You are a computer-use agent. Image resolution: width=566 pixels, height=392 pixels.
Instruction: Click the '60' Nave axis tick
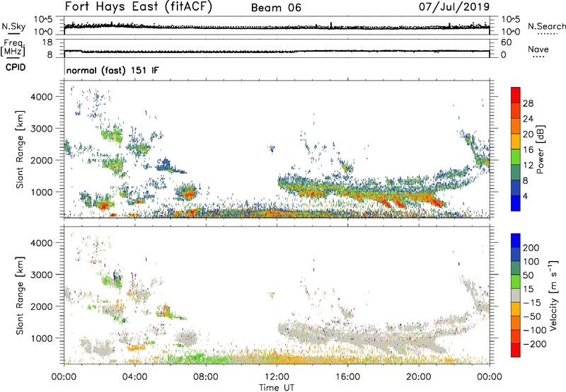(506, 42)
